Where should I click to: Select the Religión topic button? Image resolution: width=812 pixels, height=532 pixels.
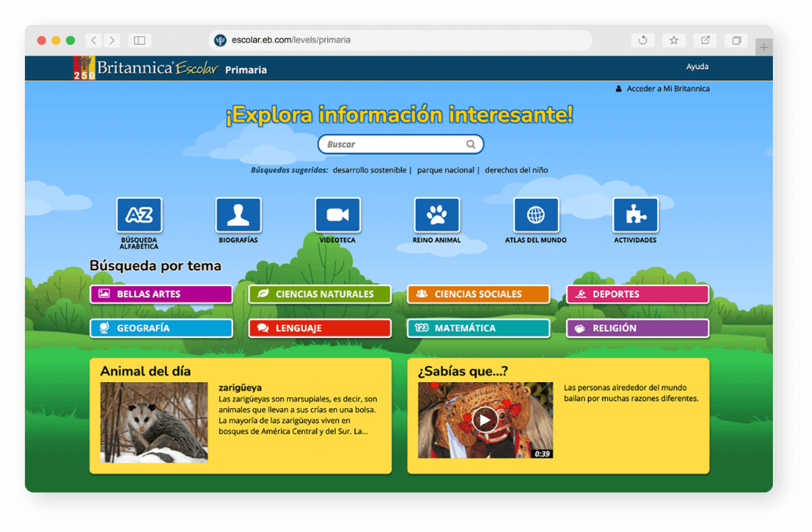point(638,329)
